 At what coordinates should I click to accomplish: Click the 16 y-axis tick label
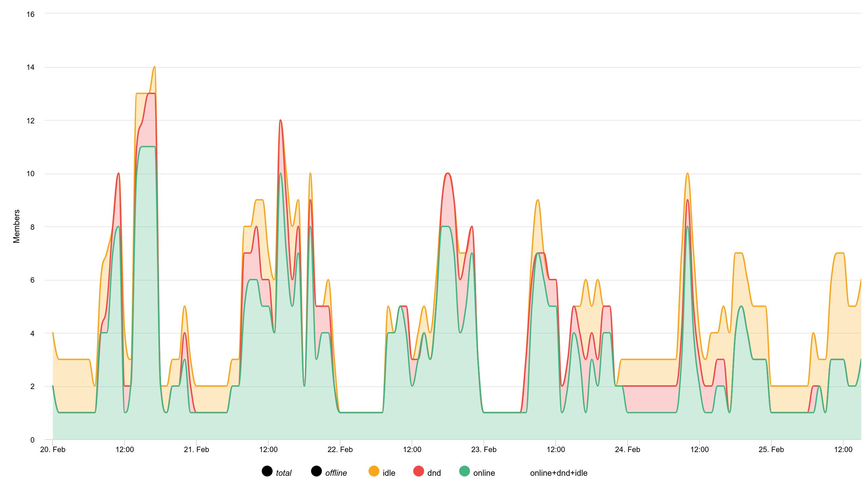coord(31,14)
